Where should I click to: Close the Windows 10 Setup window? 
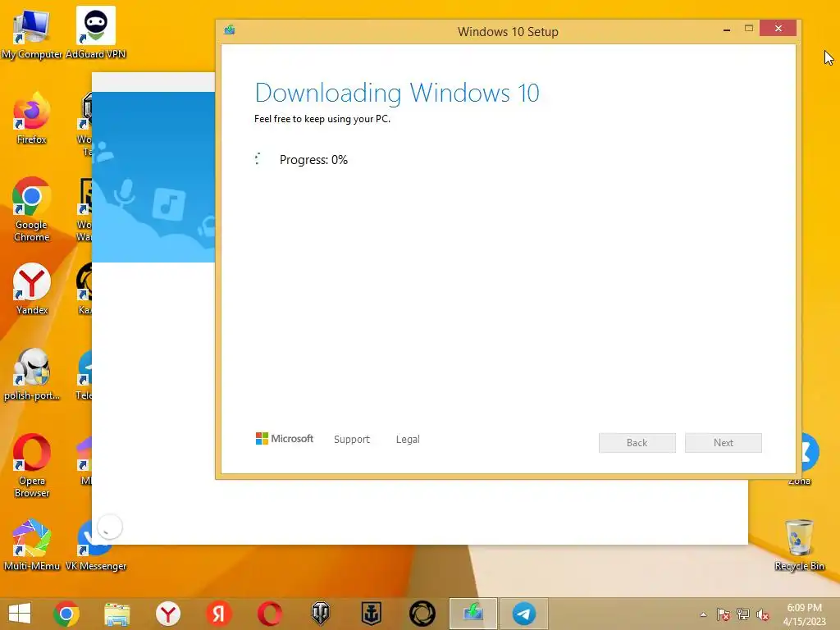(778, 29)
